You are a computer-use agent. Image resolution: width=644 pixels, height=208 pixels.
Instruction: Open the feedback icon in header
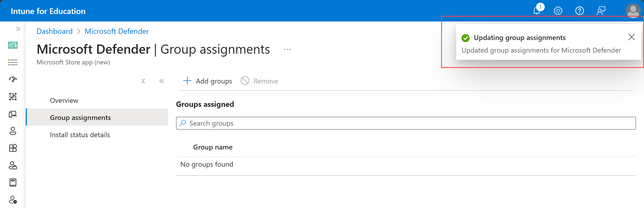click(x=601, y=11)
